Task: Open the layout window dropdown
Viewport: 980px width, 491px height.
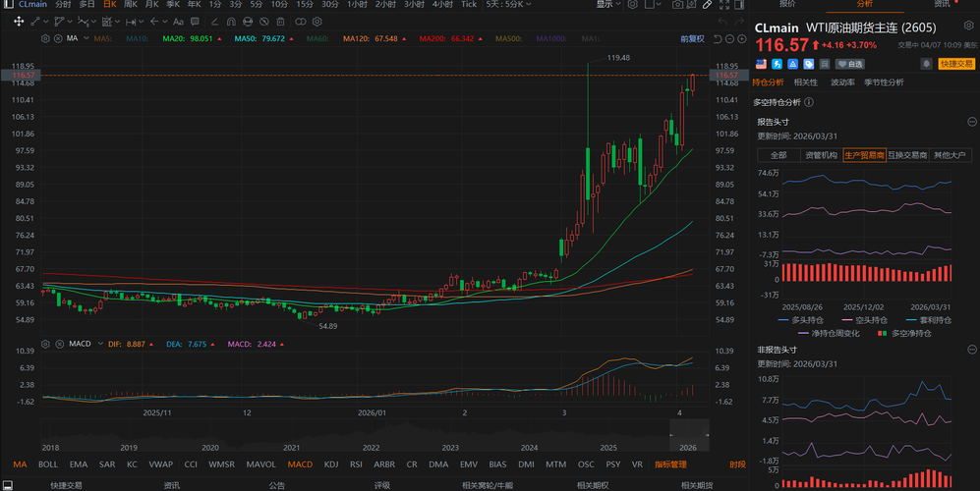Action: [653, 4]
